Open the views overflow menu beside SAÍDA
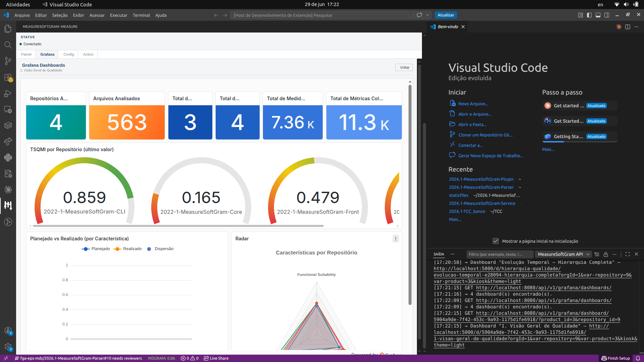 point(452,254)
